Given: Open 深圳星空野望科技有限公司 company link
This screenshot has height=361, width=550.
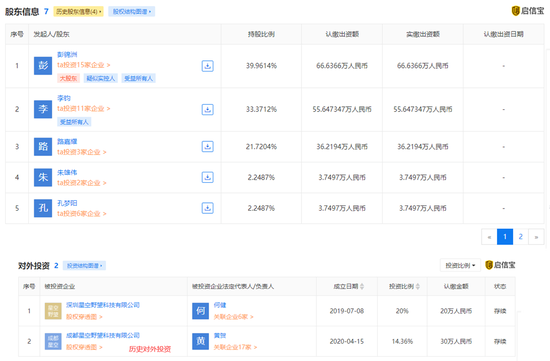Looking at the screenshot, I should [x=103, y=305].
